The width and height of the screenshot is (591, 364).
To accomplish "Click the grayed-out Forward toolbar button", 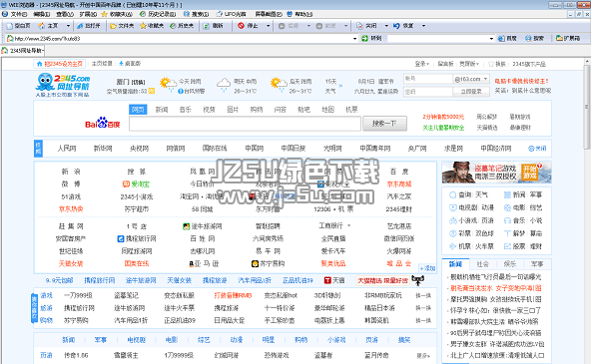I will [325, 26].
